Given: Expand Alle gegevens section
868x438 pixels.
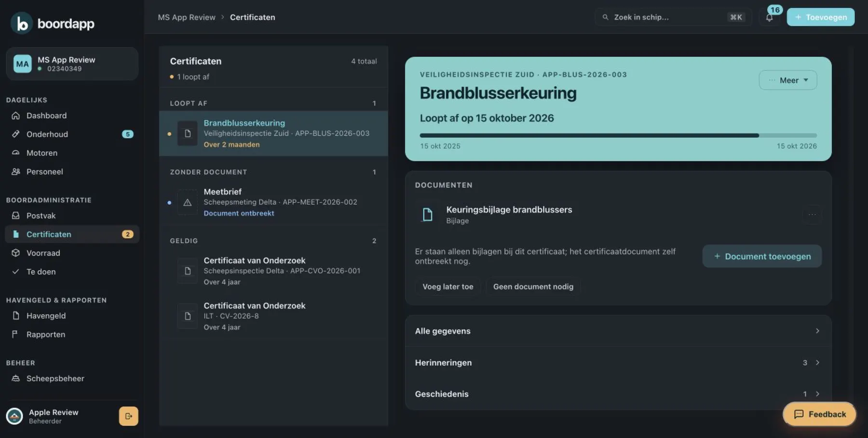Looking at the screenshot, I should point(618,331).
